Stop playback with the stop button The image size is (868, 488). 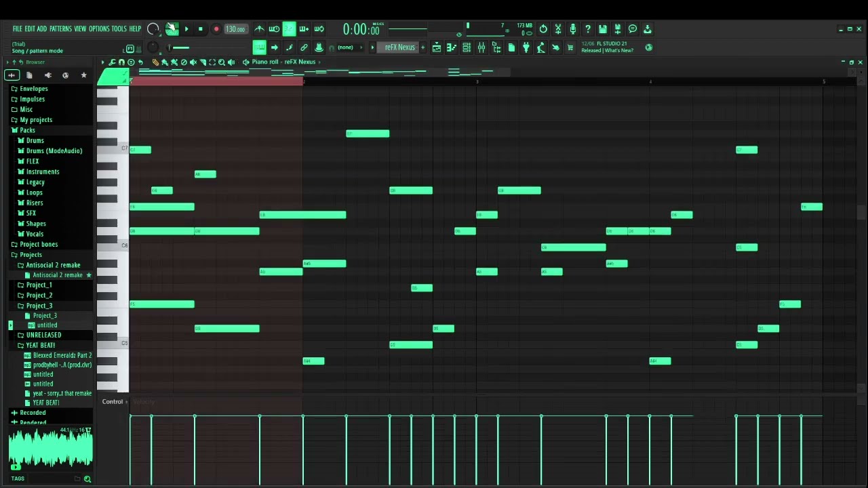coord(201,29)
